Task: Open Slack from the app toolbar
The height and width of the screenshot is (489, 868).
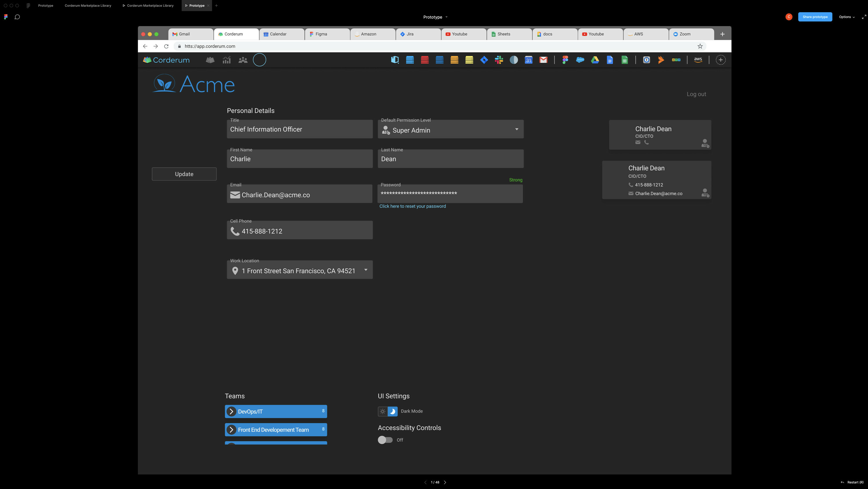Action: [499, 60]
